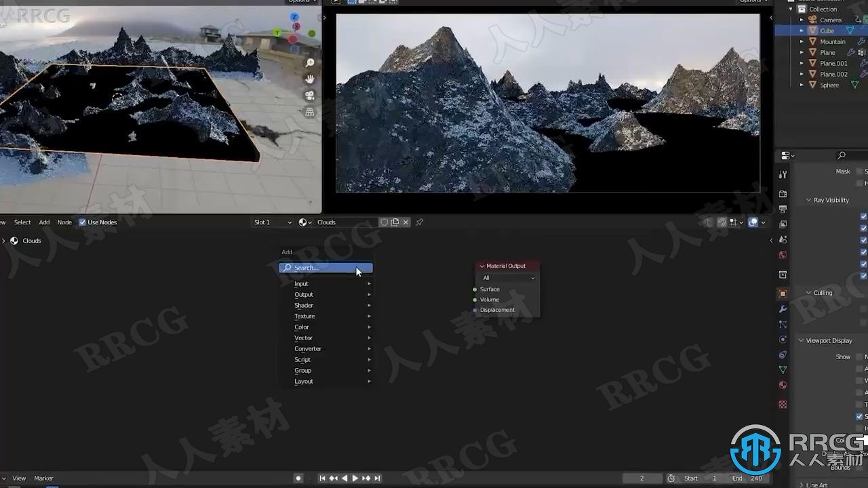Click the auto keying record button
The image size is (868, 488).
298,479
